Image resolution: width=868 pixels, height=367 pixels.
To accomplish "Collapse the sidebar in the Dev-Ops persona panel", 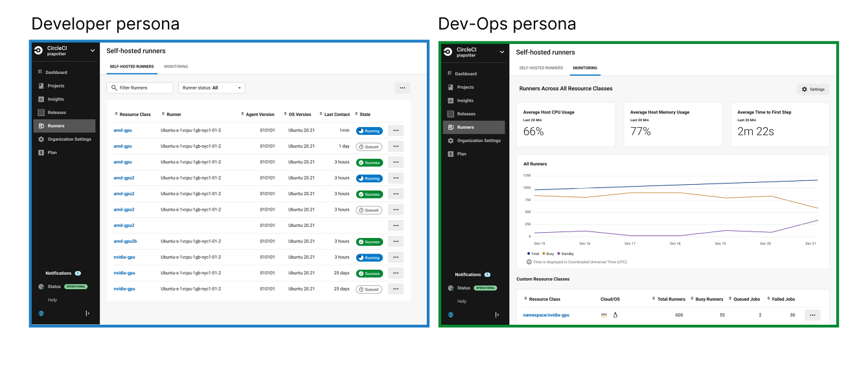I will (497, 314).
